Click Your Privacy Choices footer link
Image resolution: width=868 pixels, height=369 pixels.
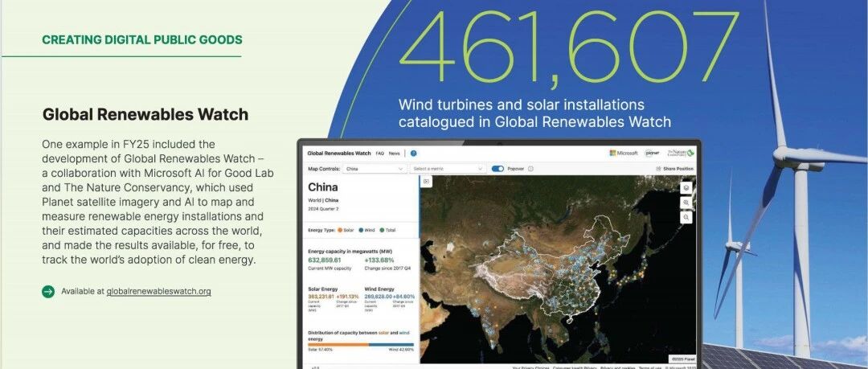pyautogui.click(x=530, y=367)
